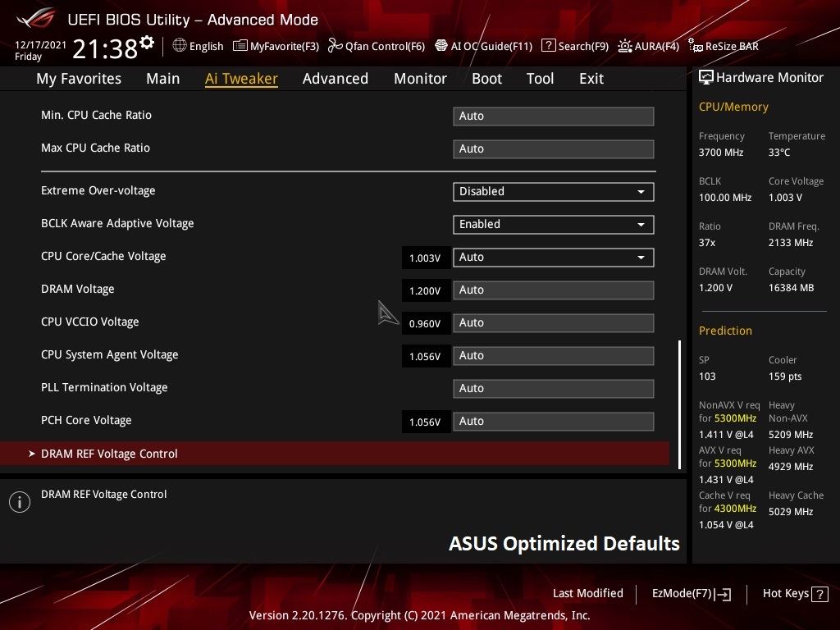Click 2133 MHz DRAM Freq. value
Screen dimensions: 840x630
coord(791,243)
